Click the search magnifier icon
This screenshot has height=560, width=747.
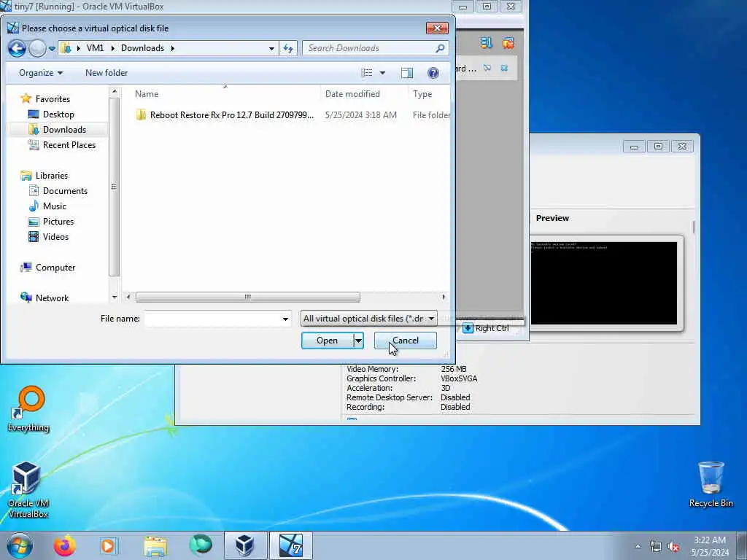(440, 48)
